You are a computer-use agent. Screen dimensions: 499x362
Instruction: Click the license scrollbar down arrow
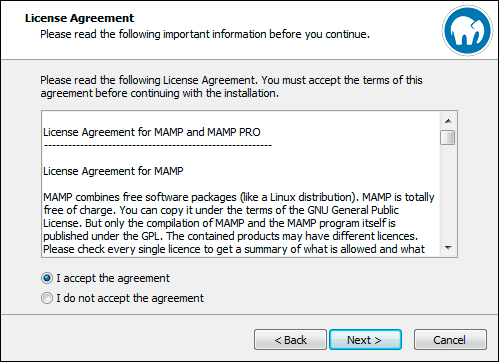pos(448,248)
